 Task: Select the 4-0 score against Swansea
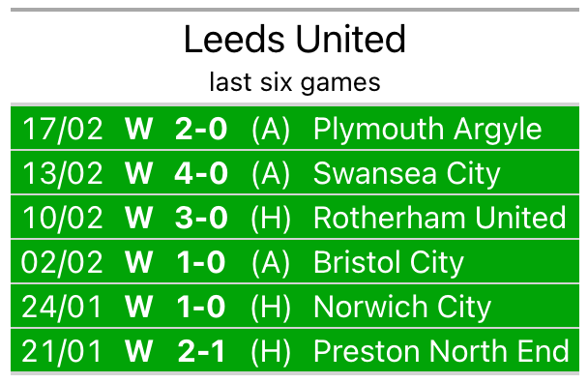click(201, 173)
